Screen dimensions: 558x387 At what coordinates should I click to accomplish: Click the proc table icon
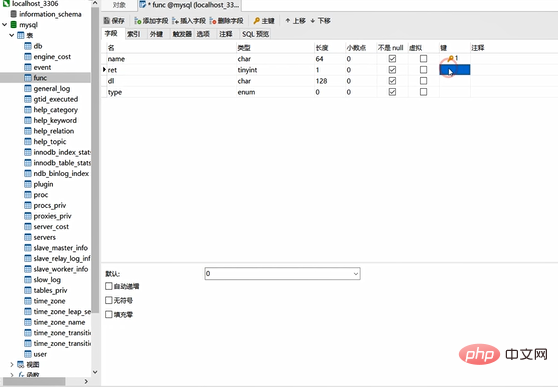(x=28, y=195)
